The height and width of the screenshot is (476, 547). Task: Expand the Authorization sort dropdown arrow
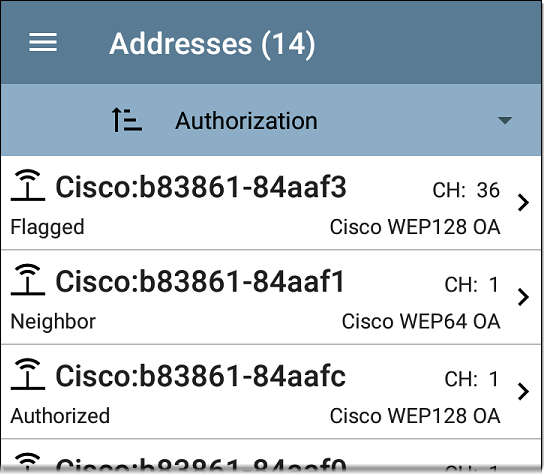[504, 120]
